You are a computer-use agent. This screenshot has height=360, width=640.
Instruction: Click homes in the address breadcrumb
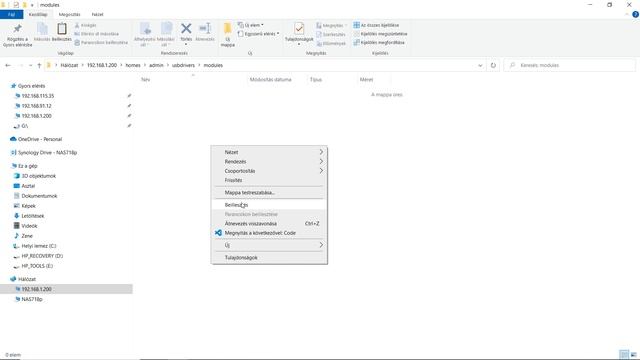point(133,65)
